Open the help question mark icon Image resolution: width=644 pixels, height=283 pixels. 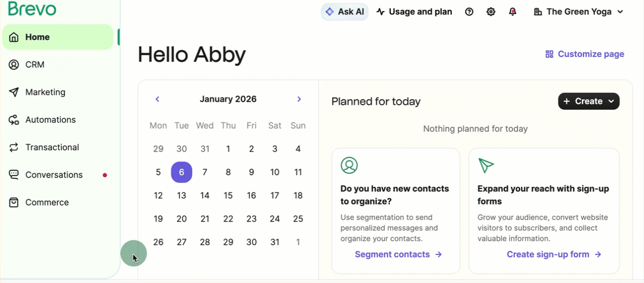(469, 12)
